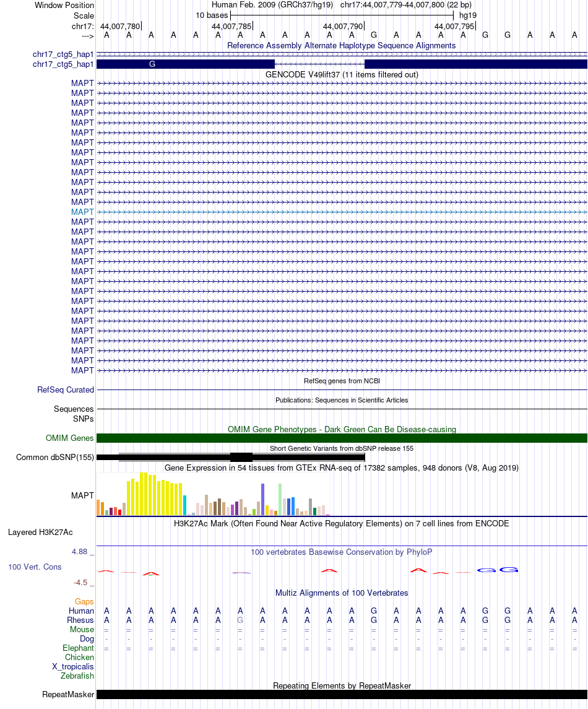Open Repeating Elements by RepeatMasker title
The image size is (588, 709).
pyautogui.click(x=342, y=685)
